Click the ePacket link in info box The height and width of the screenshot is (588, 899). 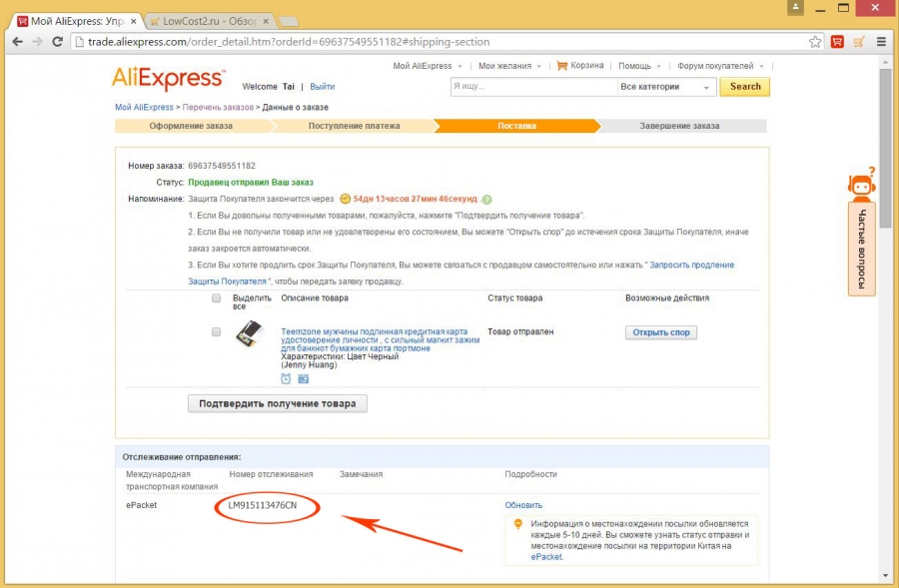(546, 556)
